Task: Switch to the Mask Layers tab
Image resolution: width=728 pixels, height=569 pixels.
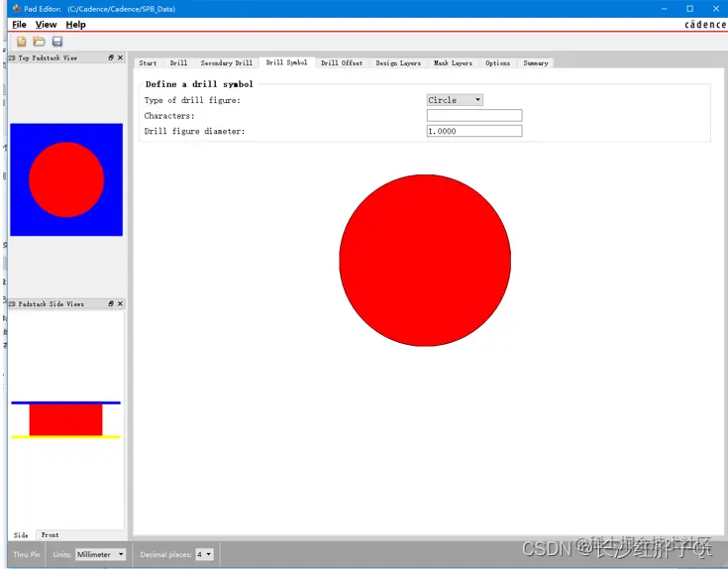Action: coord(453,62)
